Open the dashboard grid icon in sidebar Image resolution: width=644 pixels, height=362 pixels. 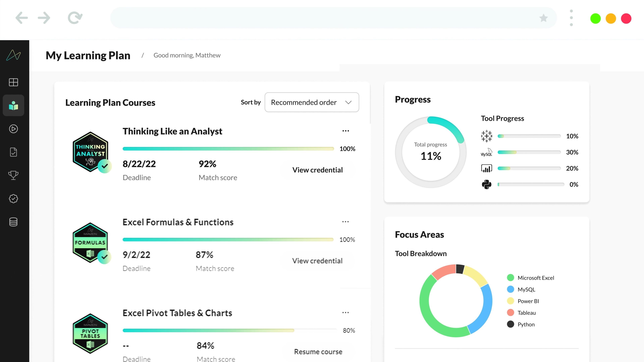[x=13, y=82]
